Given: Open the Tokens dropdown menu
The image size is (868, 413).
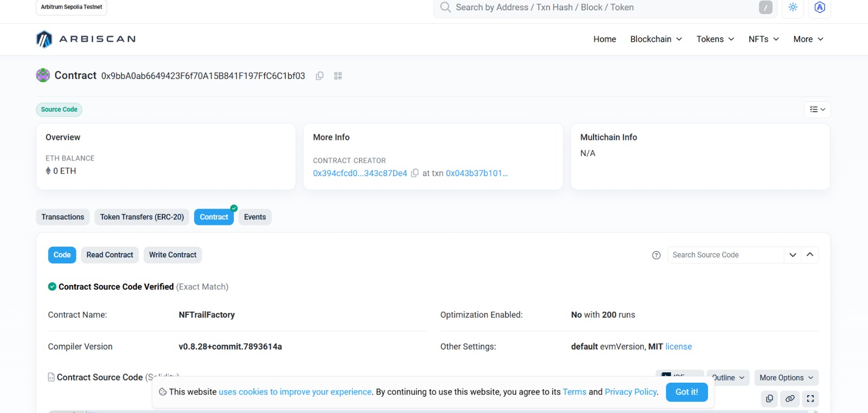Looking at the screenshot, I should [x=715, y=39].
